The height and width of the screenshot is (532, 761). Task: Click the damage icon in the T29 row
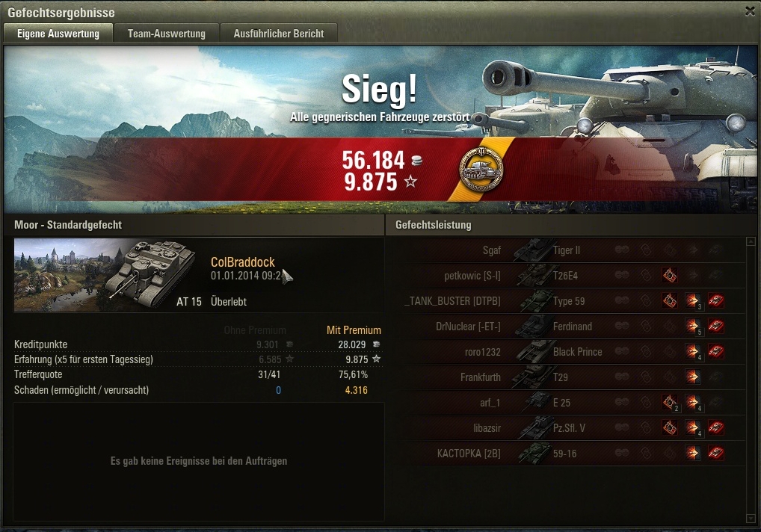pos(692,377)
